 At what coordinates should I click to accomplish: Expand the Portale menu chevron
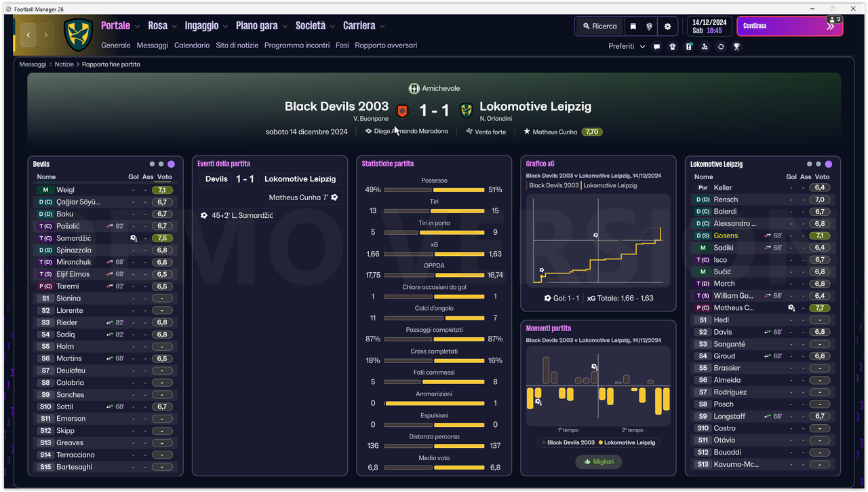coord(137,27)
